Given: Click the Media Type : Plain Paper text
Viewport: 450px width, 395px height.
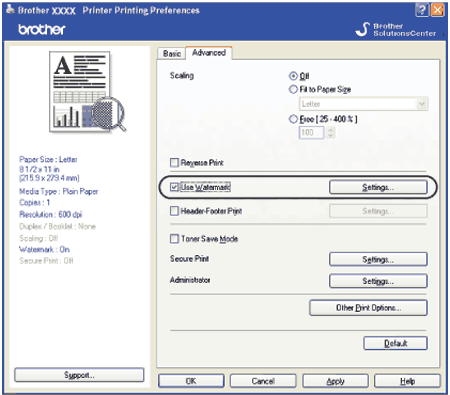Looking at the screenshot, I should pos(59,191).
